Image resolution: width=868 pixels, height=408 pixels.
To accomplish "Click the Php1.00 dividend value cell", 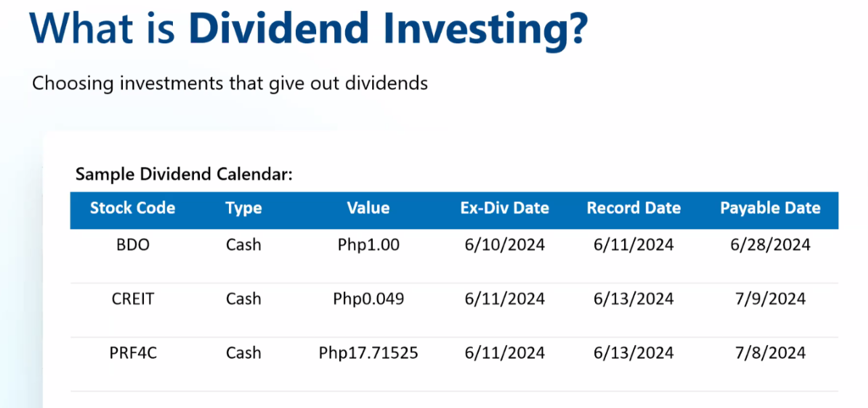I will coord(368,245).
